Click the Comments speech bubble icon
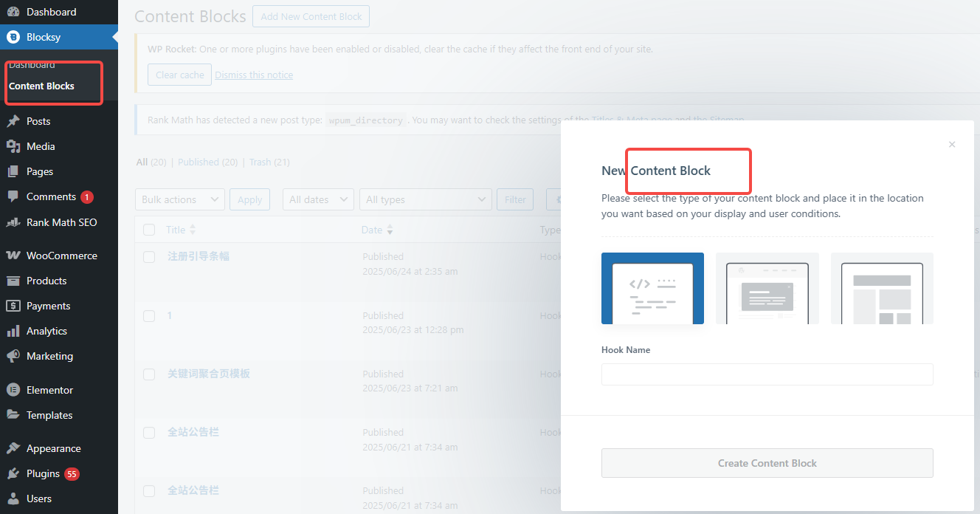The height and width of the screenshot is (514, 980). click(x=13, y=196)
